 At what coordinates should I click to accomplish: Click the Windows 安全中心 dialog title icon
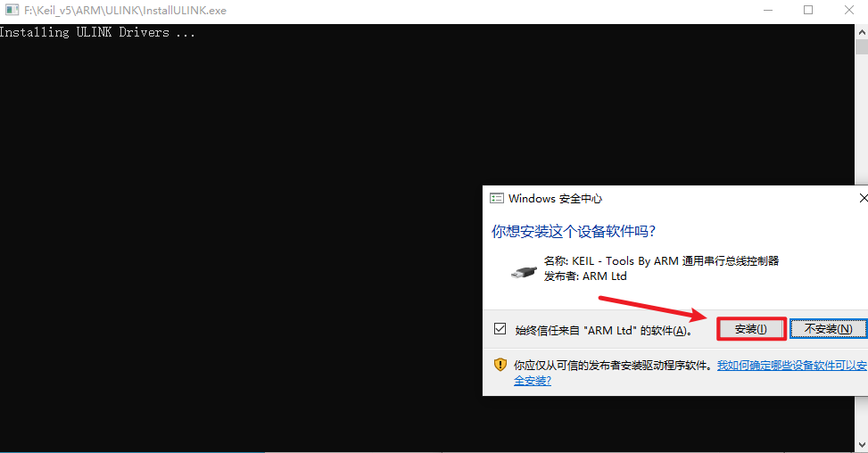tap(497, 198)
